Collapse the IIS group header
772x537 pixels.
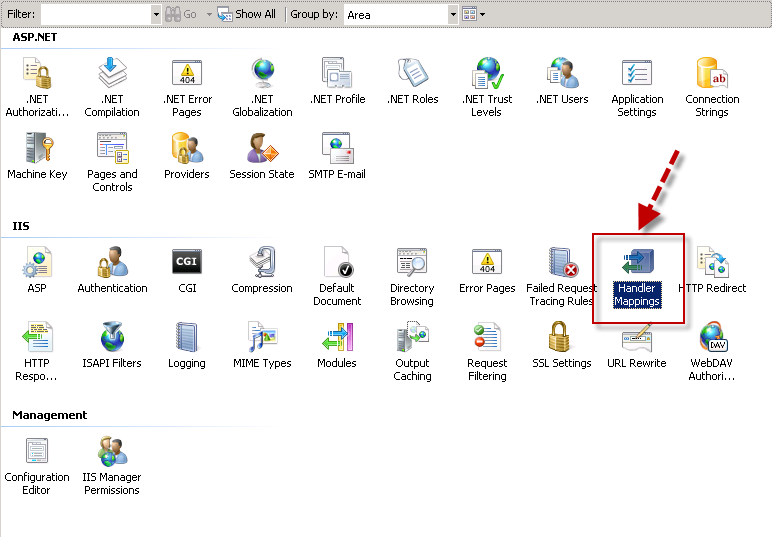click(21, 226)
